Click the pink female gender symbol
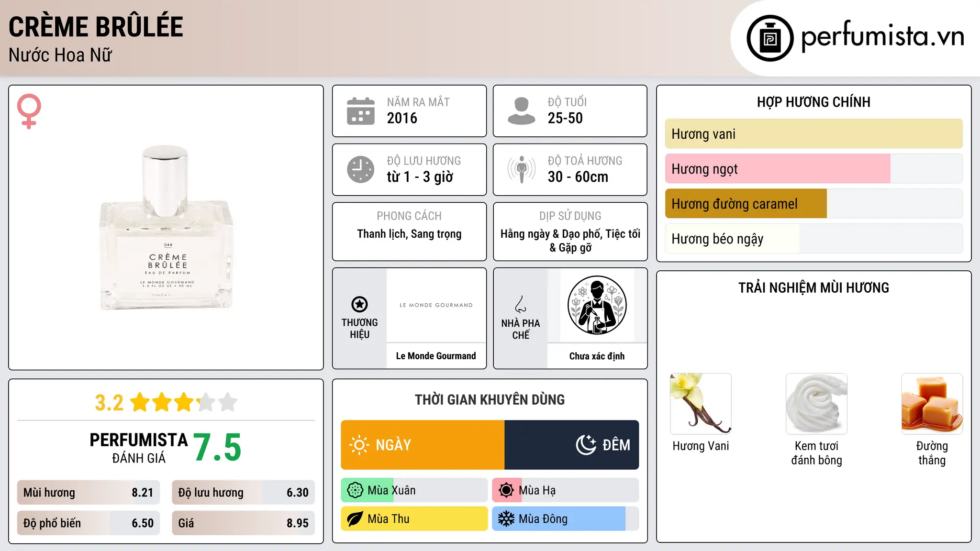Viewport: 980px width, 551px height. click(29, 111)
